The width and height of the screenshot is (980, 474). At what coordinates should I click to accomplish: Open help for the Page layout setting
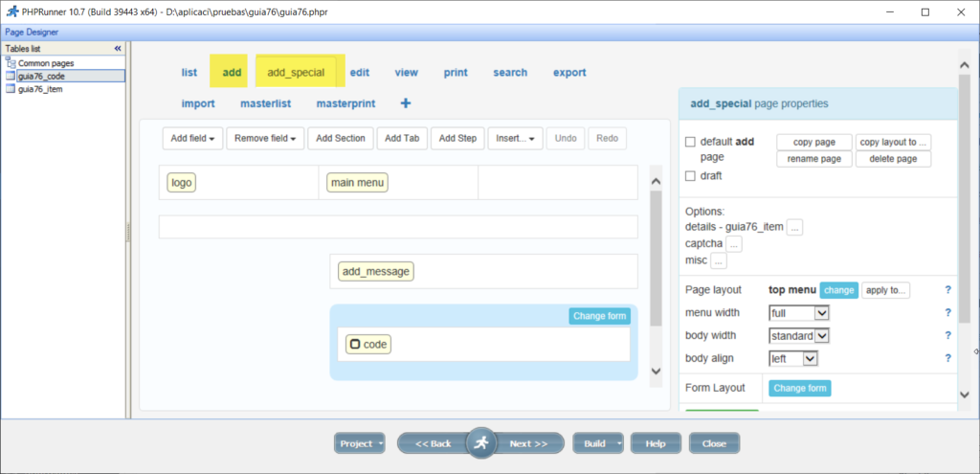(947, 290)
